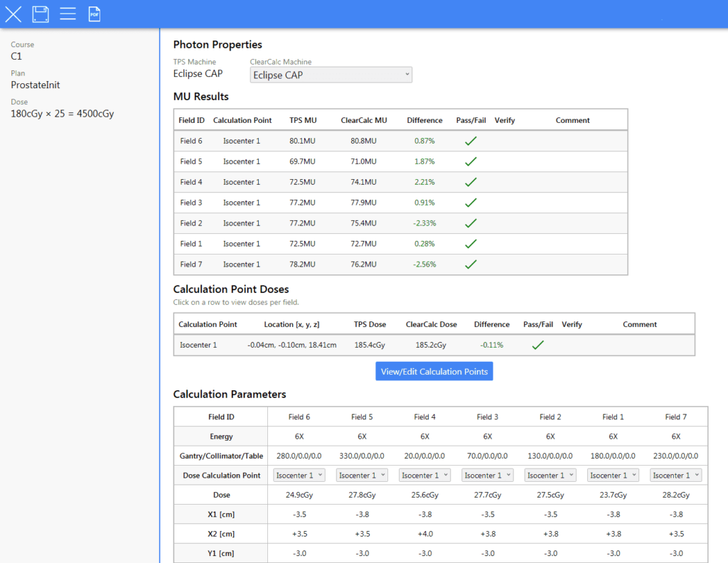This screenshot has height=563, width=728.
Task: Click the pass checkmark for Field 6
Action: (470, 141)
